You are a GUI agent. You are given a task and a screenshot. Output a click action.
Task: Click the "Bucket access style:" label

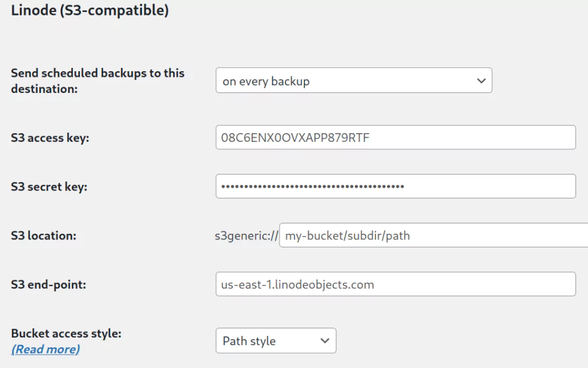[x=66, y=333]
